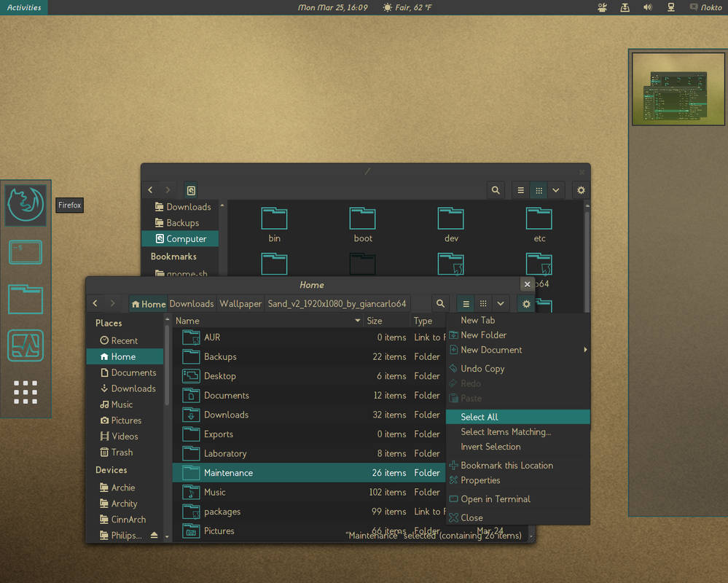Open the terminal icon in the dock
This screenshot has width=728, height=583.
pos(26,252)
